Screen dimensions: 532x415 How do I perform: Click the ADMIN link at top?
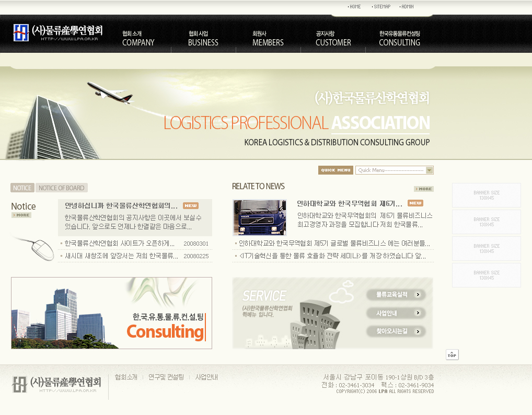click(407, 7)
